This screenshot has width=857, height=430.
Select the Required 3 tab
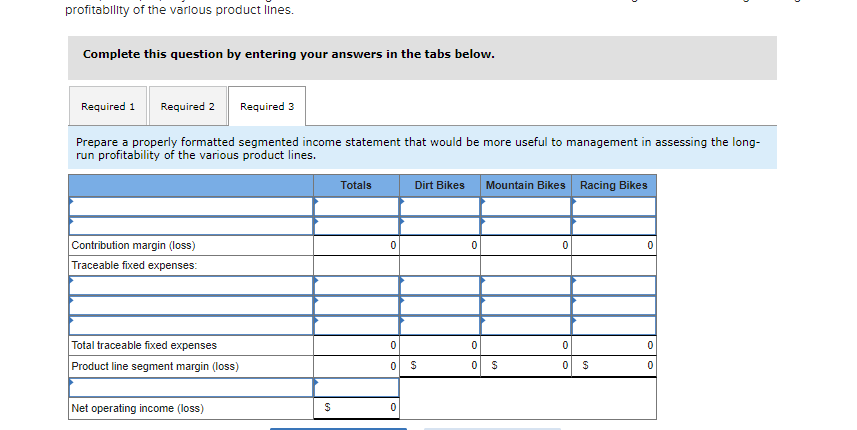pos(267,106)
